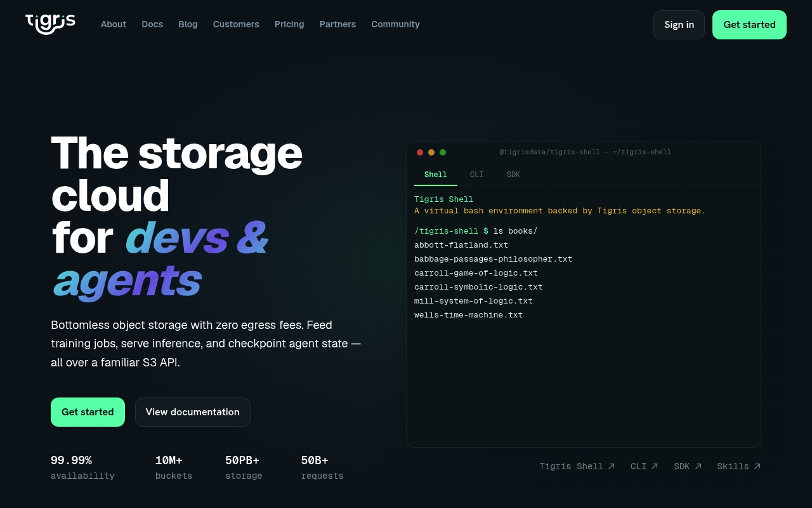Click the terminal title path text
This screenshot has height=508, width=812.
[x=585, y=152]
